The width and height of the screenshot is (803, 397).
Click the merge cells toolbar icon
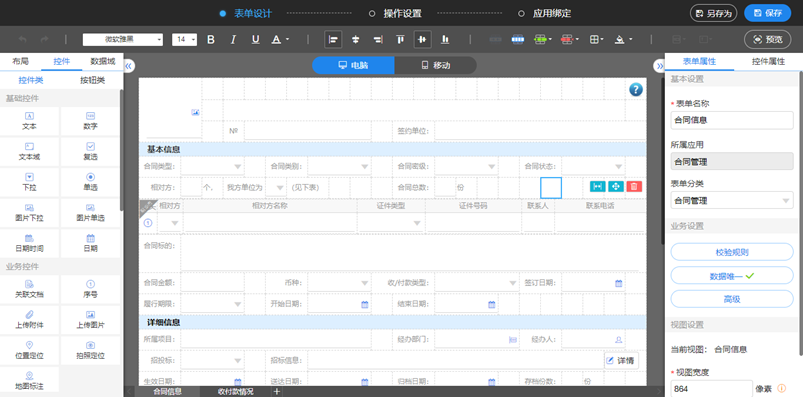[518, 39]
